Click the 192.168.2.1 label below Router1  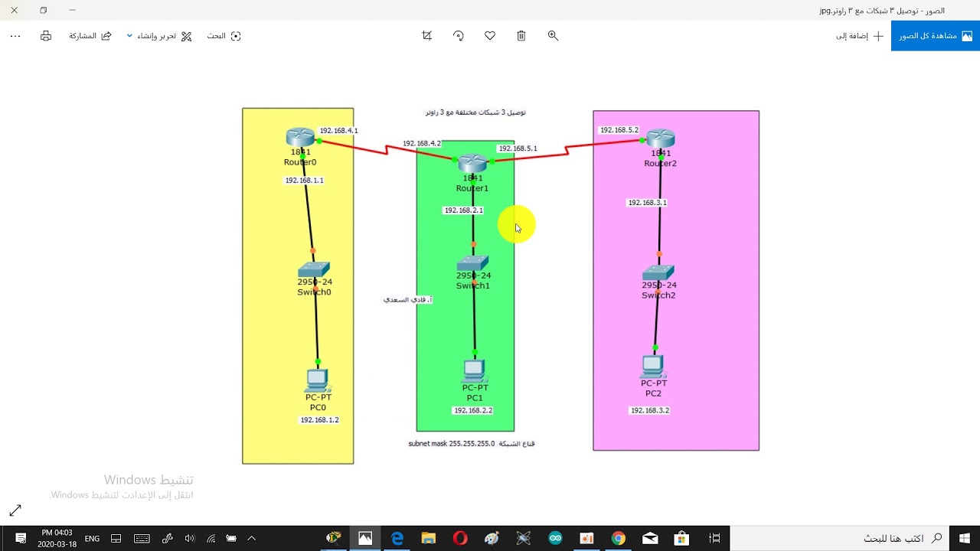[463, 210]
